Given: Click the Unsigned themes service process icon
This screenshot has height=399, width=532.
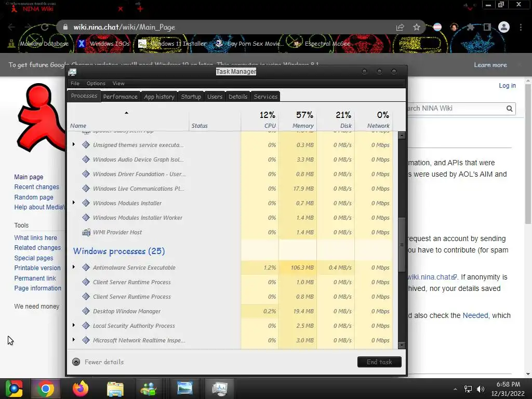Looking at the screenshot, I should tap(86, 145).
